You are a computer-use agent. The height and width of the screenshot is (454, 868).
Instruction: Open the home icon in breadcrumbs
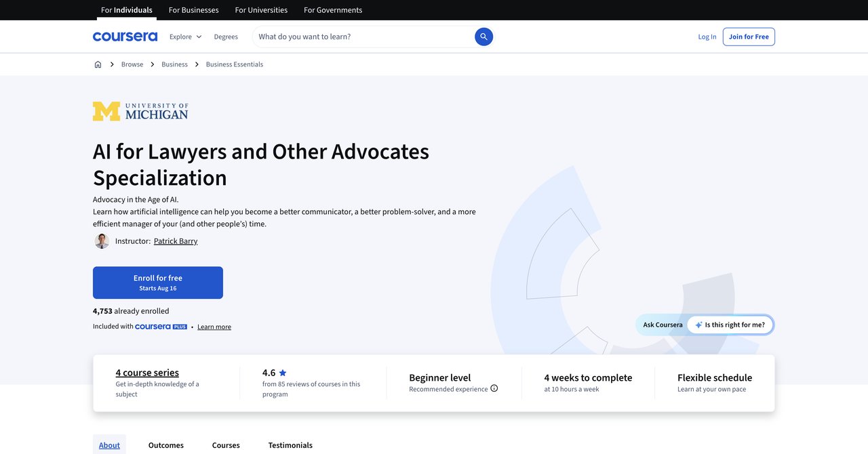pyautogui.click(x=98, y=64)
